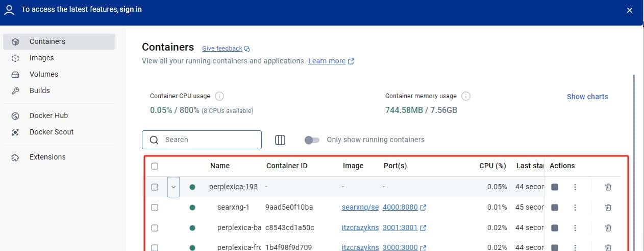
Task: Tick the select-all checkbox in header
Action: coord(155,166)
